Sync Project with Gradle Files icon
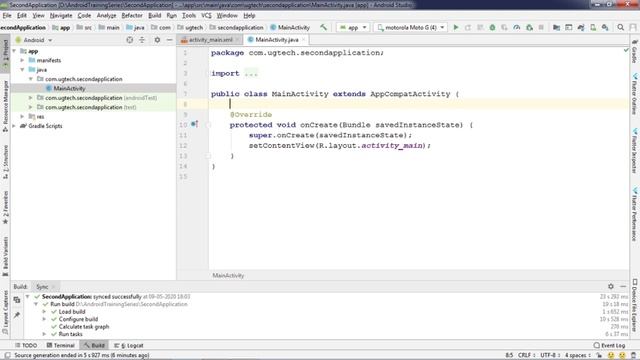This screenshot has width=640, height=360. click(x=580, y=27)
